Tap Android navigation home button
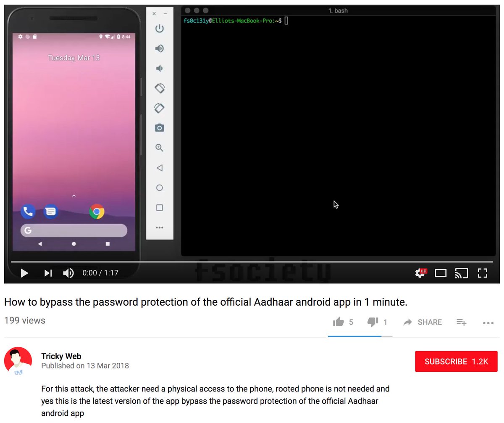The height and width of the screenshot is (423, 504). (74, 244)
